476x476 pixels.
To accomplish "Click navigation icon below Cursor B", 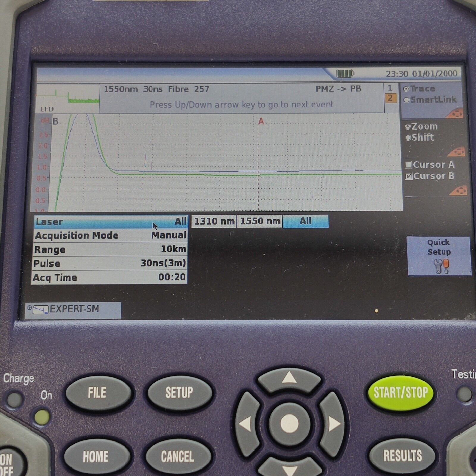I will (458, 190).
